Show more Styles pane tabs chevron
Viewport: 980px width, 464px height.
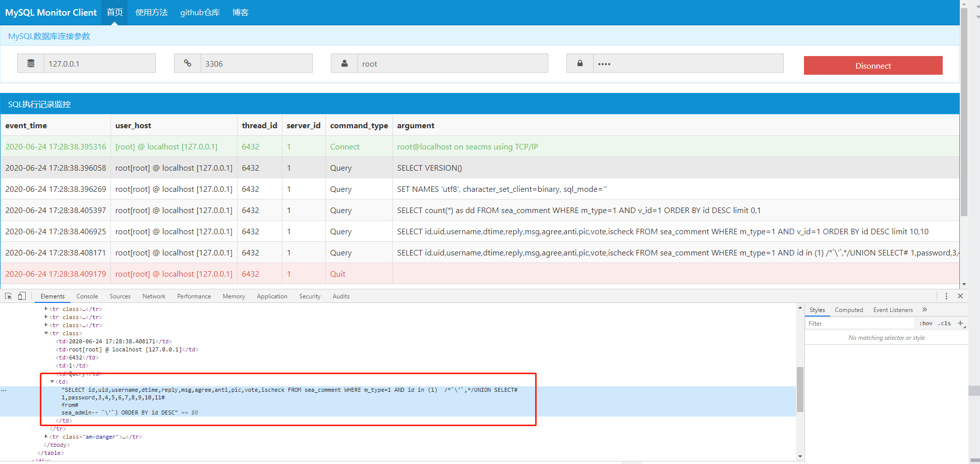925,310
